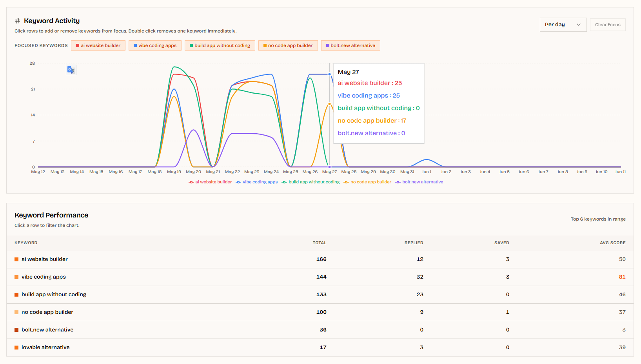Open the Per day dropdown

pyautogui.click(x=563, y=25)
